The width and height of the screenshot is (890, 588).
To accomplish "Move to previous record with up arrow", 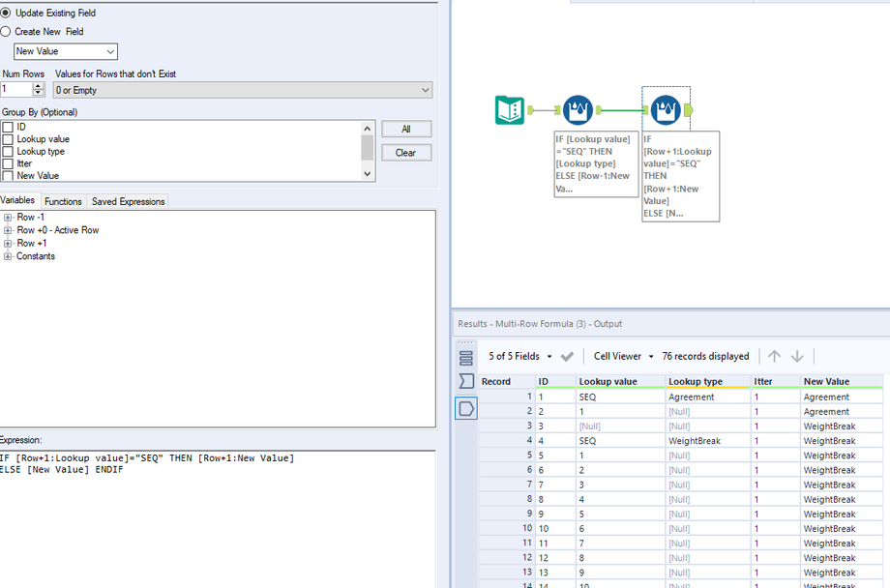I will 774,356.
